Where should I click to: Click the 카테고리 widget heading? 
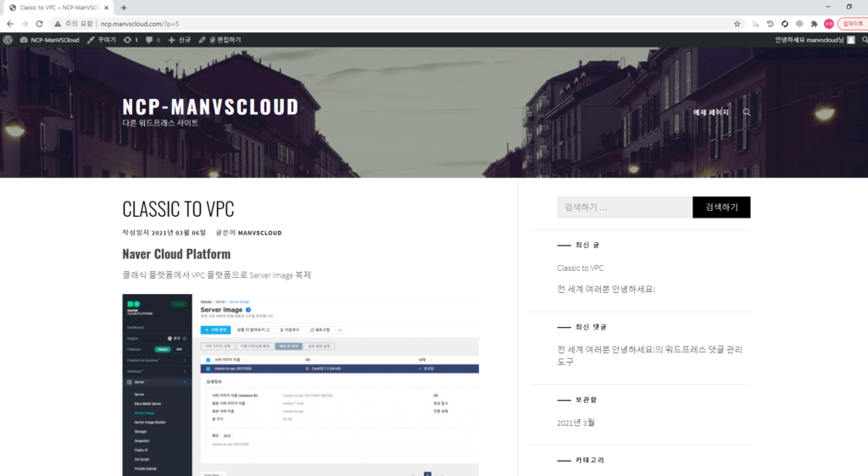point(590,460)
